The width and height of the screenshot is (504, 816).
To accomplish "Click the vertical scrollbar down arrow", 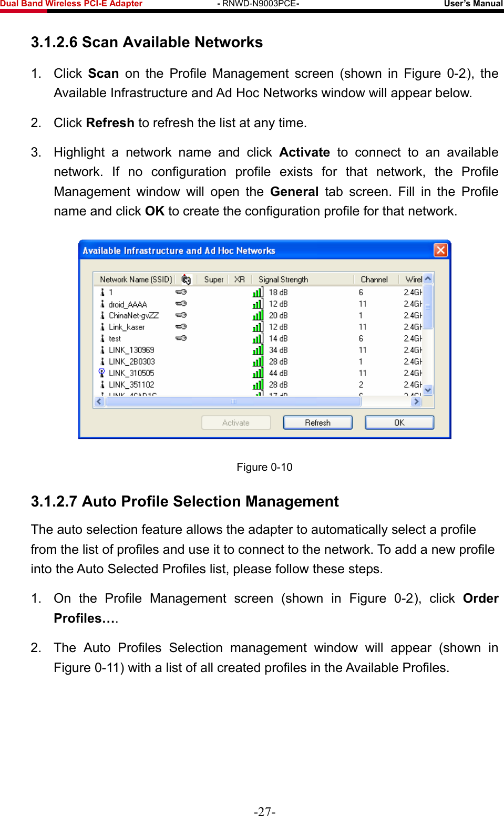I will coord(428,390).
